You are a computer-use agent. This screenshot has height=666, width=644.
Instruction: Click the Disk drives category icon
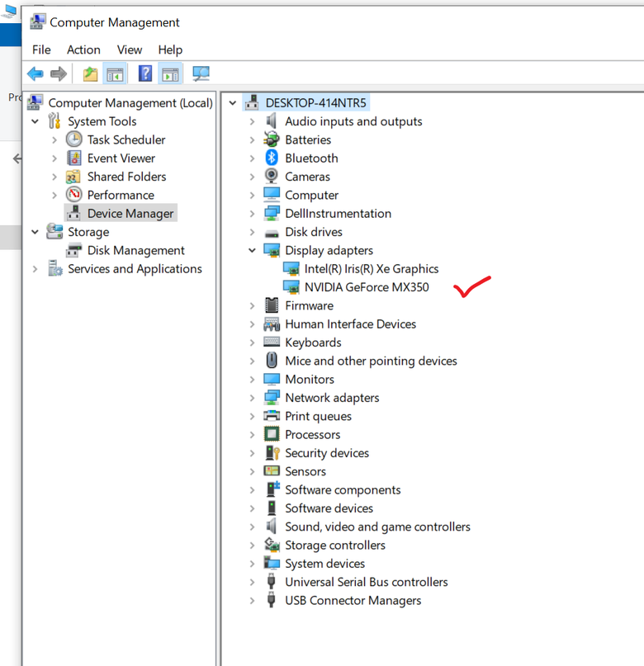tap(272, 234)
